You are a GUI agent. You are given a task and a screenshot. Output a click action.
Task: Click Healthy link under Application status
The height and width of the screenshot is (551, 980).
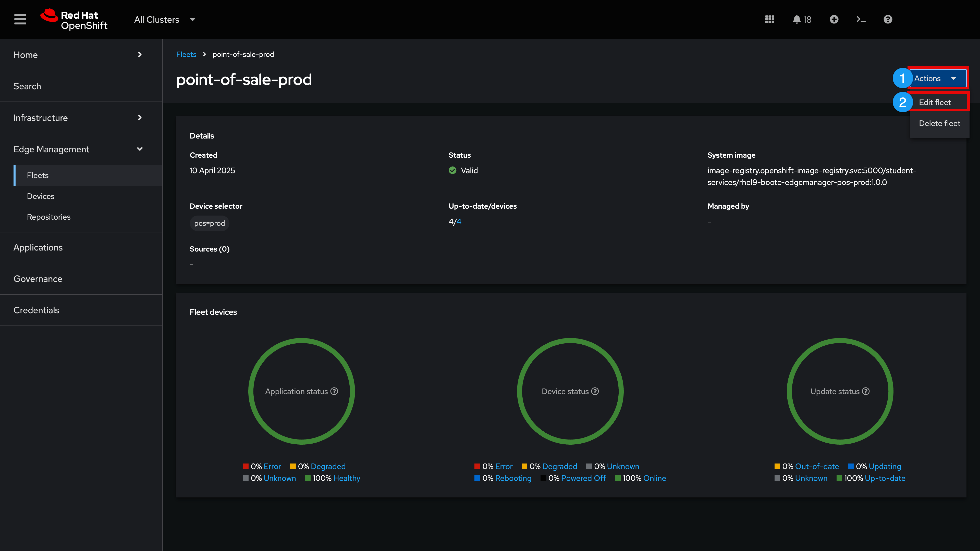[x=347, y=478]
